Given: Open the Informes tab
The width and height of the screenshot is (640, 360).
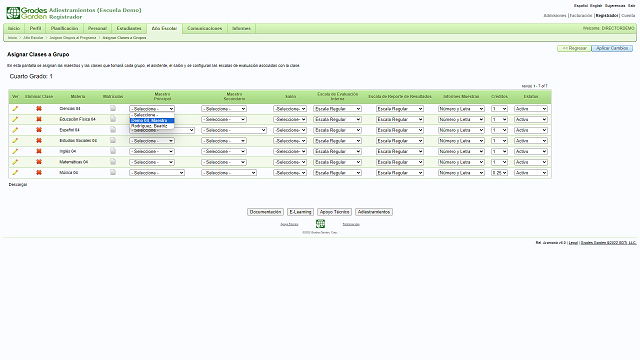Looking at the screenshot, I should point(241,29).
